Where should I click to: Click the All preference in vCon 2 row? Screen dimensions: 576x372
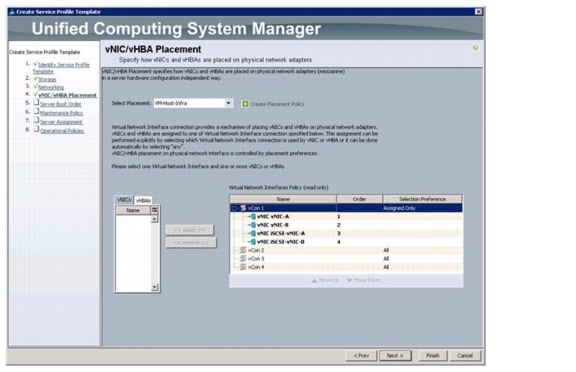386,250
